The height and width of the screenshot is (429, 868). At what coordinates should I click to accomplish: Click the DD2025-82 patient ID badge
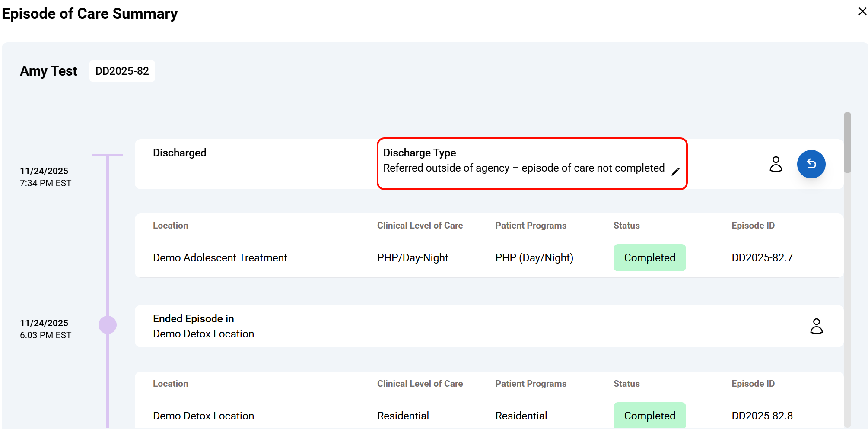122,71
